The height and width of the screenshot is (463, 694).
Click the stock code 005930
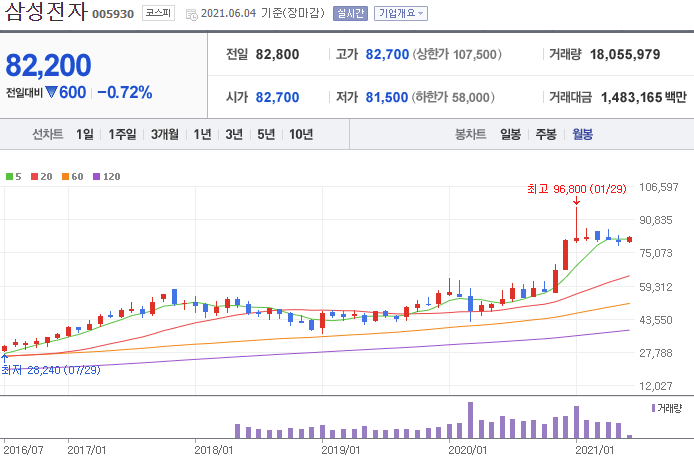(x=113, y=14)
